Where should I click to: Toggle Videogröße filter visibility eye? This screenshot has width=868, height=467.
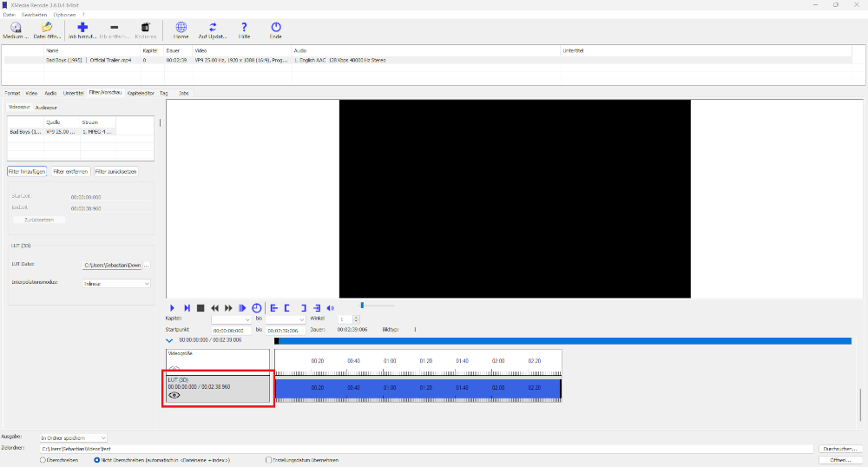(174, 369)
